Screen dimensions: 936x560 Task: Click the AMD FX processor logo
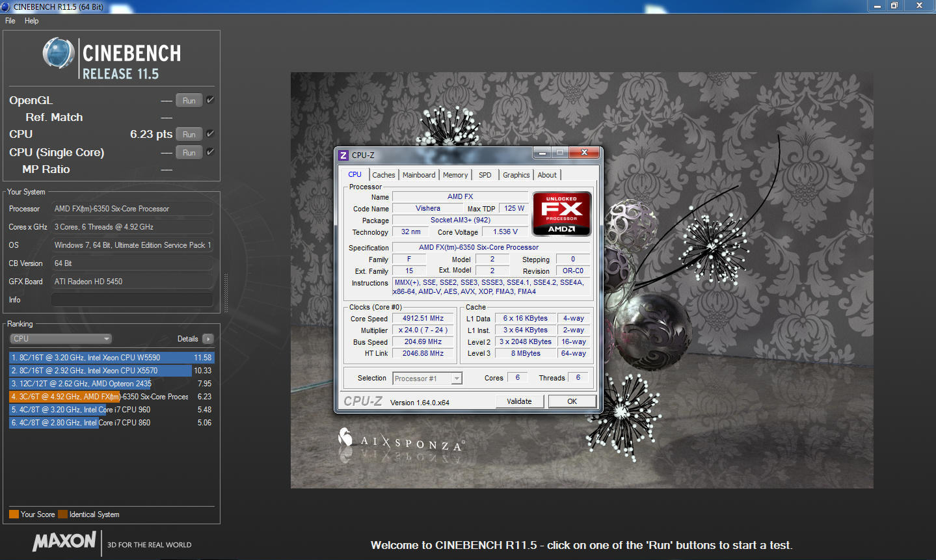pos(561,213)
